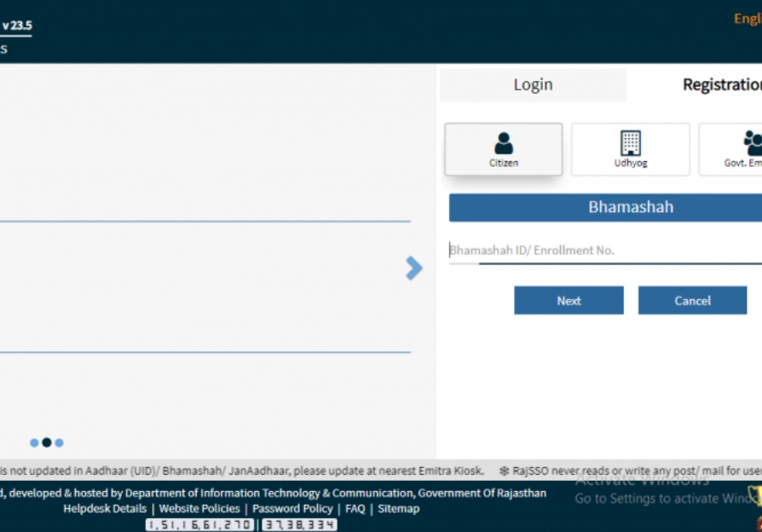
Task: Select the third carousel dot indicator
Action: 60,442
